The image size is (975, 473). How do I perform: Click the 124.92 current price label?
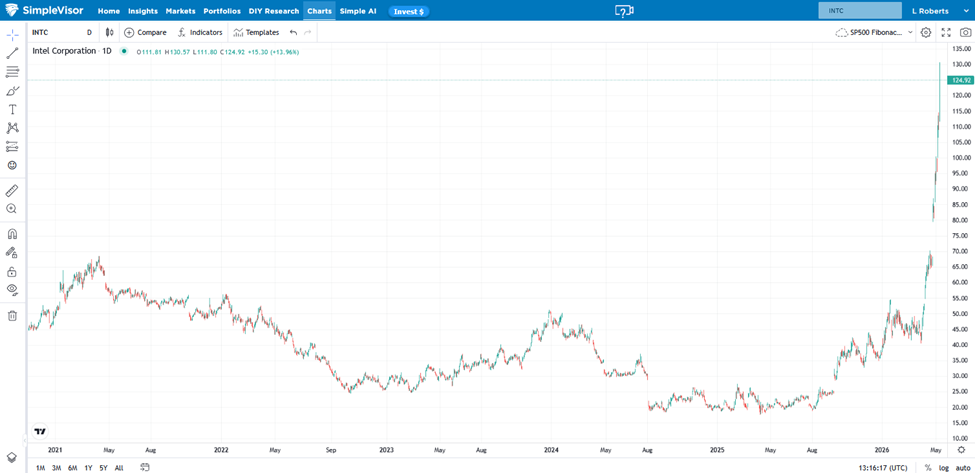[x=960, y=80]
